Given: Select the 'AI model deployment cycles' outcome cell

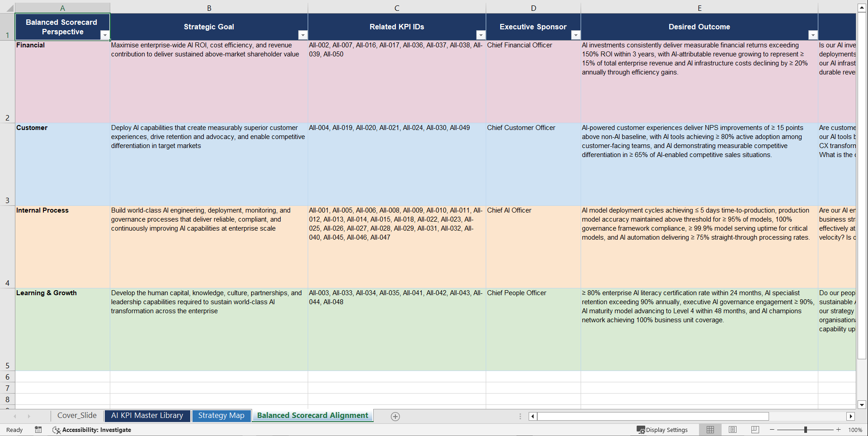Looking at the screenshot, I should (x=699, y=247).
